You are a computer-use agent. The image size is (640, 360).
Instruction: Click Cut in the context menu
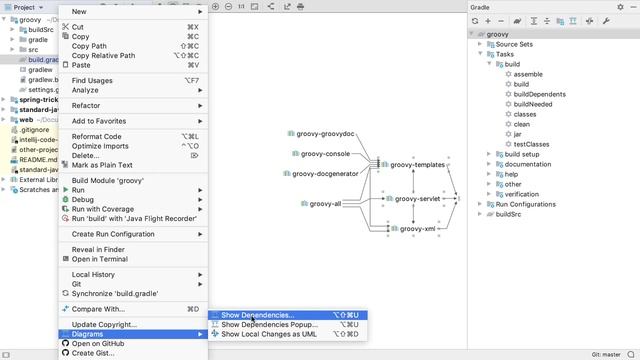coord(133,27)
